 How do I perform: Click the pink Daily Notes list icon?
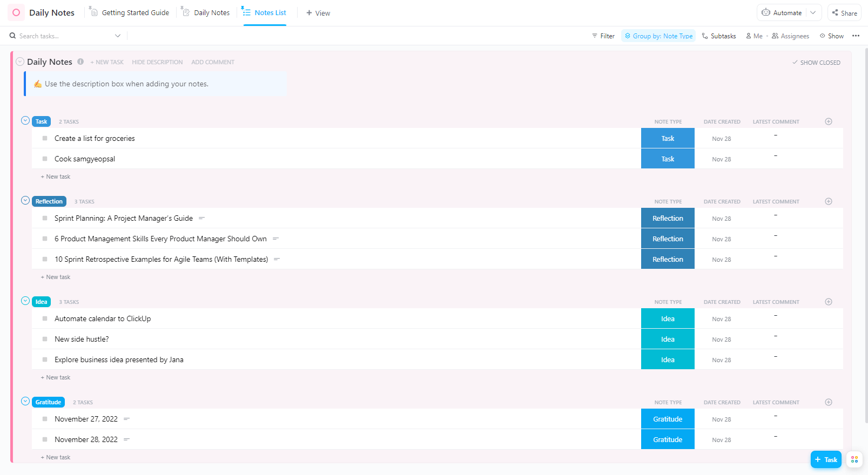16,12
